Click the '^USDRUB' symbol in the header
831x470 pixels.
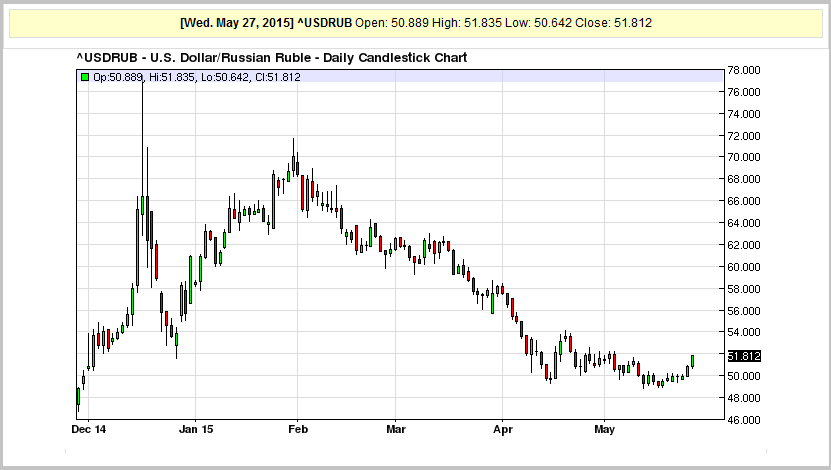(x=324, y=23)
